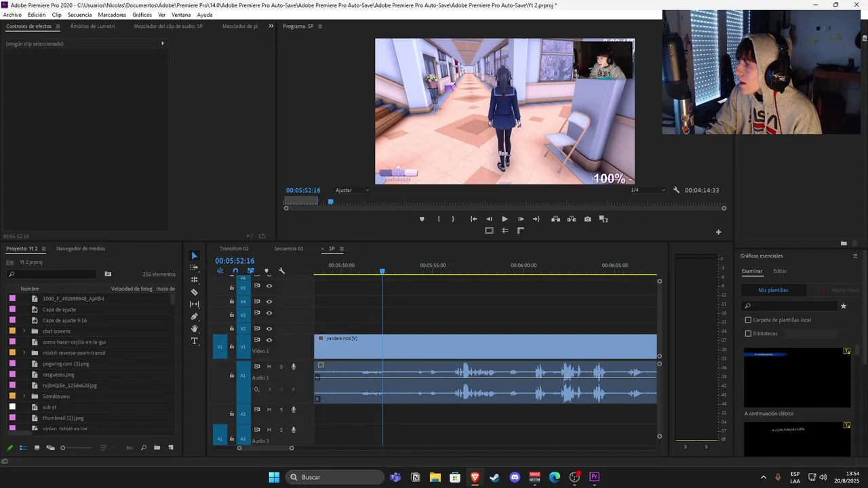Screen dimensions: 868x488
Task: Switch to Secuencia 03 timeline tab
Action: [x=289, y=248]
